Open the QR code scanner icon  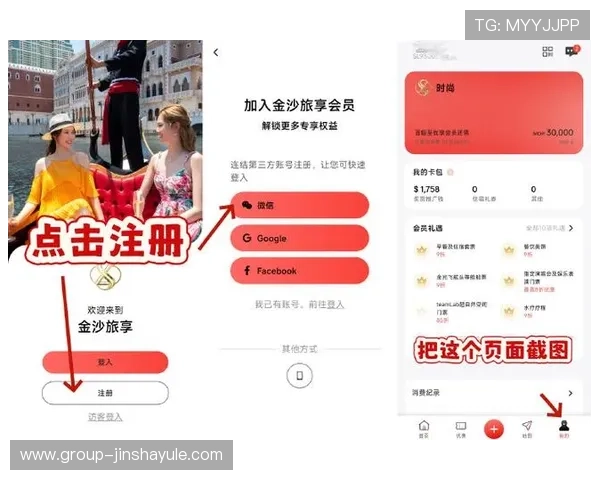[548, 52]
